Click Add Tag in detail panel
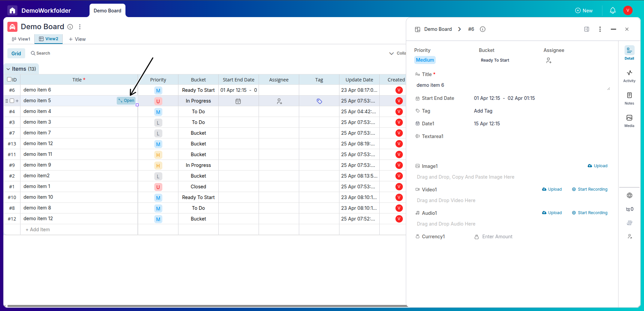Image resolution: width=644 pixels, height=311 pixels. [x=483, y=111]
